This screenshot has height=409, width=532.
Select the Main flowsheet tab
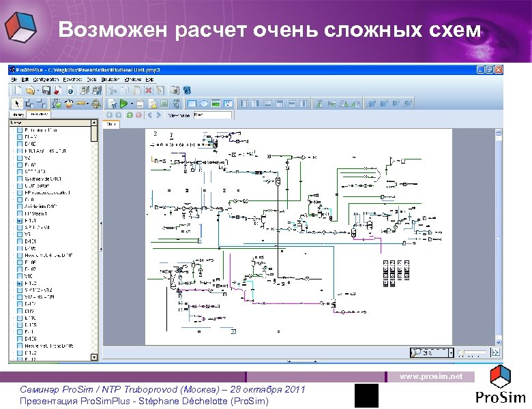pyautogui.click(x=111, y=124)
